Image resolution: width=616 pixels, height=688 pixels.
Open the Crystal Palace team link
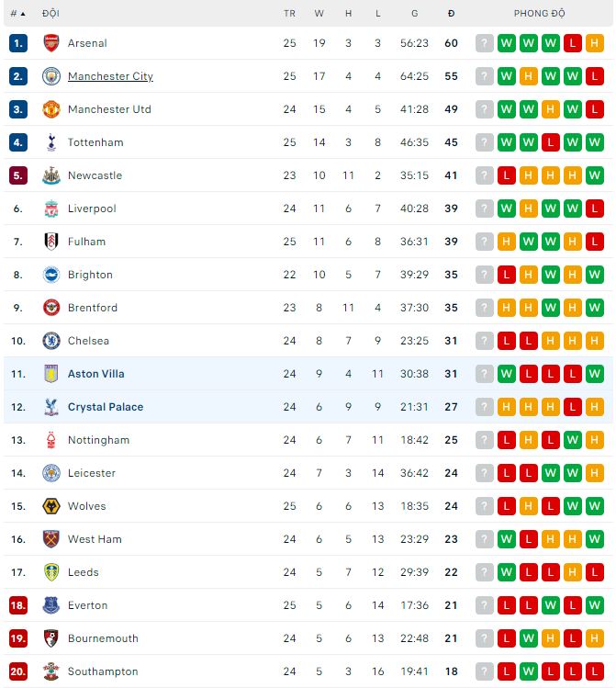point(106,407)
